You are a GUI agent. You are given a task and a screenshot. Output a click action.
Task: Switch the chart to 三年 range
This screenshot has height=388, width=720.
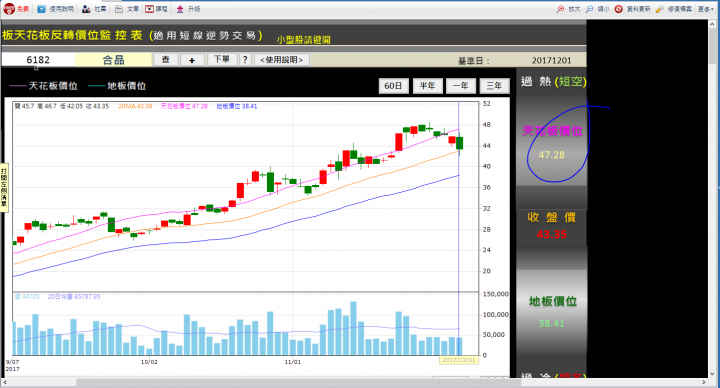(x=495, y=86)
